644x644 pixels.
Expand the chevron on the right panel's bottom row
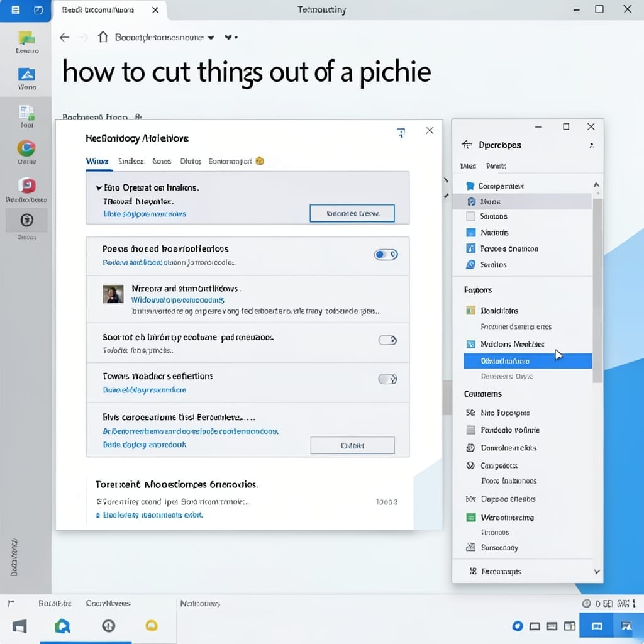pyautogui.click(x=597, y=571)
